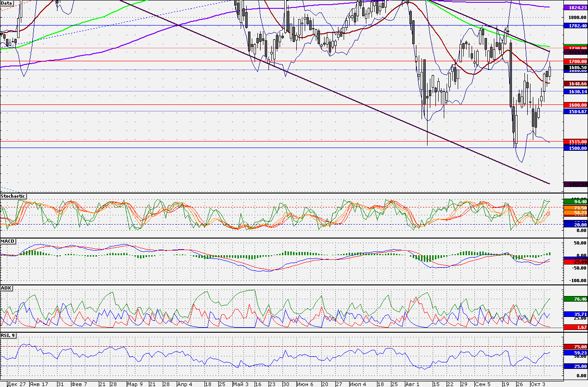Select the purple 1824.23 price label
Screen dimensions: 588x387
tap(575, 8)
